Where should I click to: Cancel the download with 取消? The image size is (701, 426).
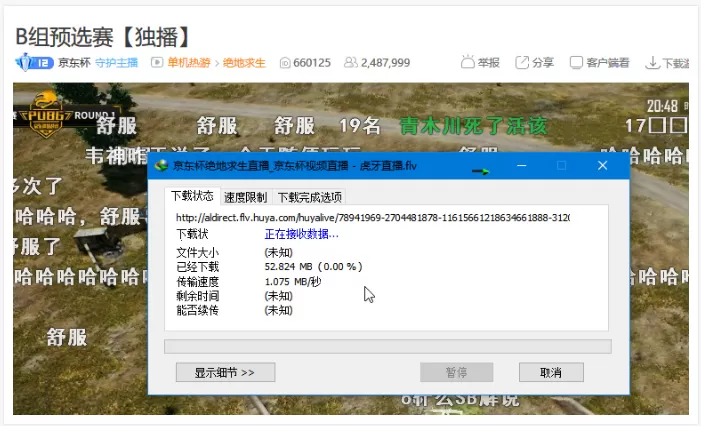point(551,372)
